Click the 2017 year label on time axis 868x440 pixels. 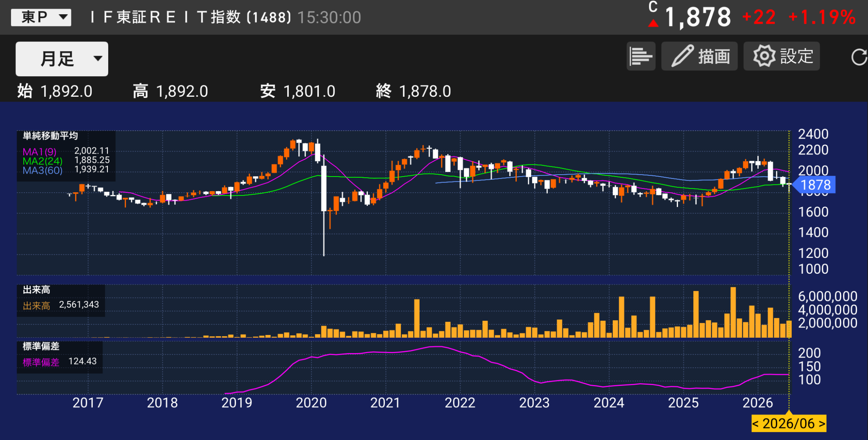click(x=88, y=403)
